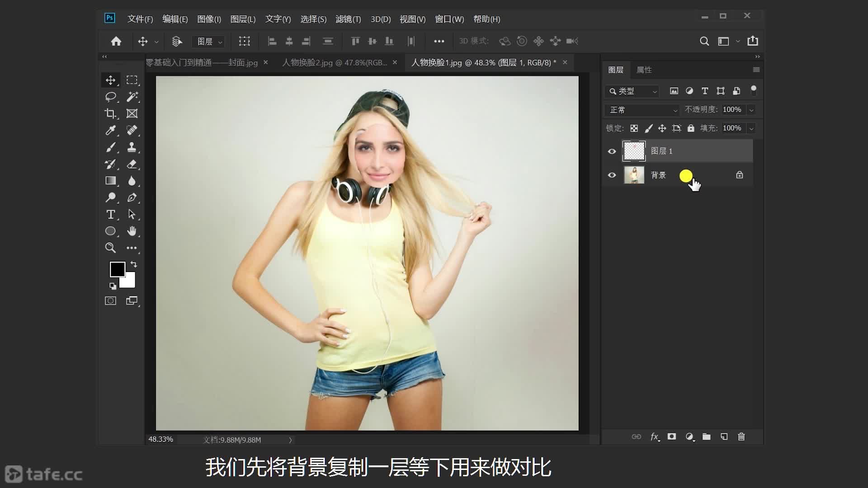Select the Pen tool
The height and width of the screenshot is (488, 868).
click(132, 197)
